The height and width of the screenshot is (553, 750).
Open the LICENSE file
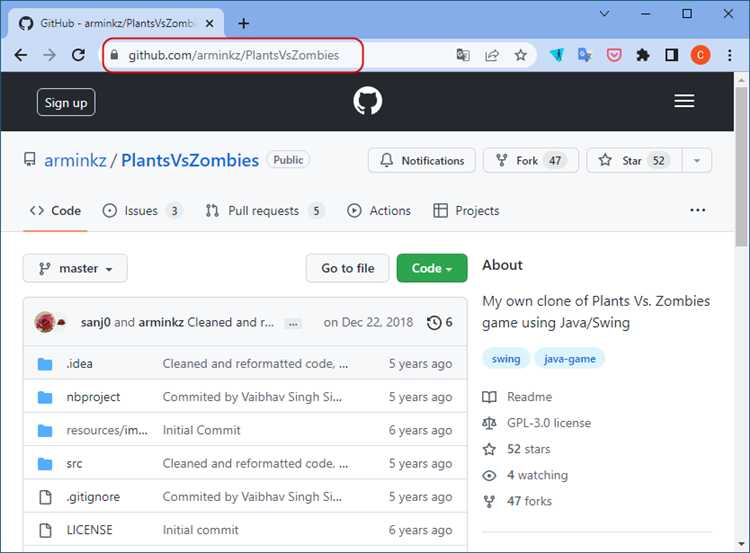89,530
